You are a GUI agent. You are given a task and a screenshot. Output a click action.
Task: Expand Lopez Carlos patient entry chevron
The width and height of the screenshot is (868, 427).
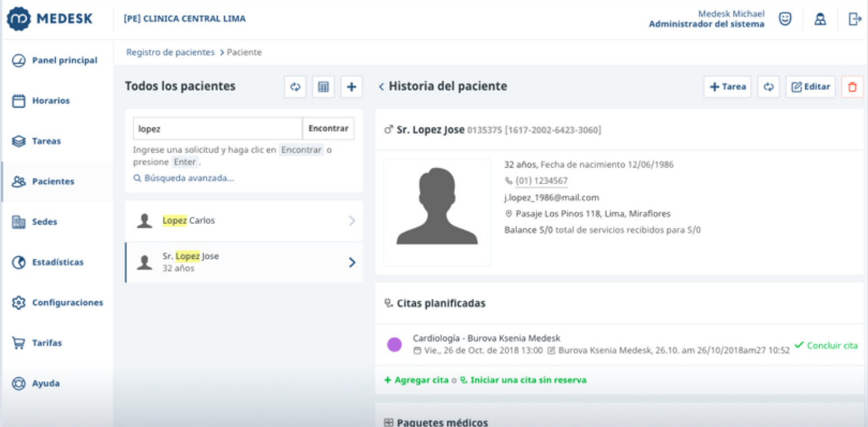coord(352,221)
